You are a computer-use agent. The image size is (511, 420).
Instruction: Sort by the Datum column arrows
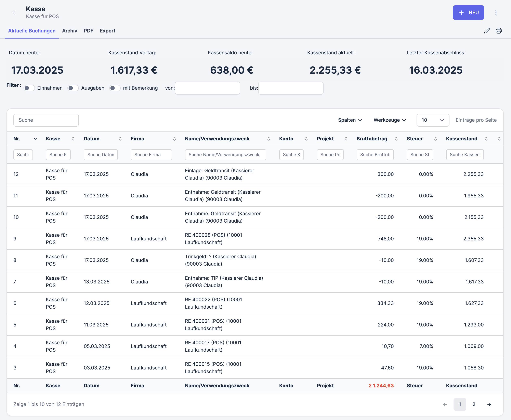click(120, 139)
